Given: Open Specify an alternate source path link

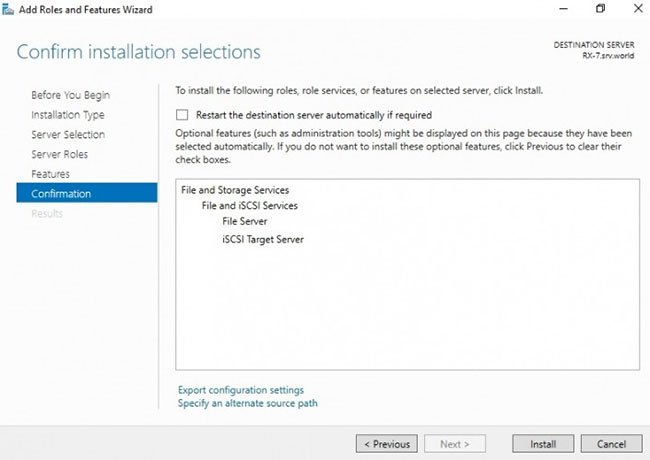Looking at the screenshot, I should click(248, 403).
